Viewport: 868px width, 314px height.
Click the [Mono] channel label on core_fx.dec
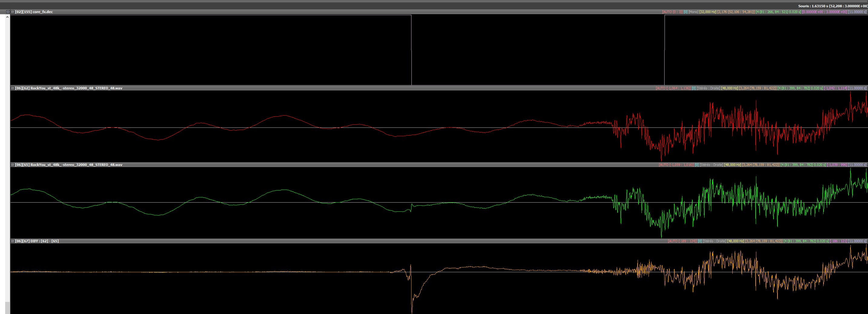coord(693,12)
